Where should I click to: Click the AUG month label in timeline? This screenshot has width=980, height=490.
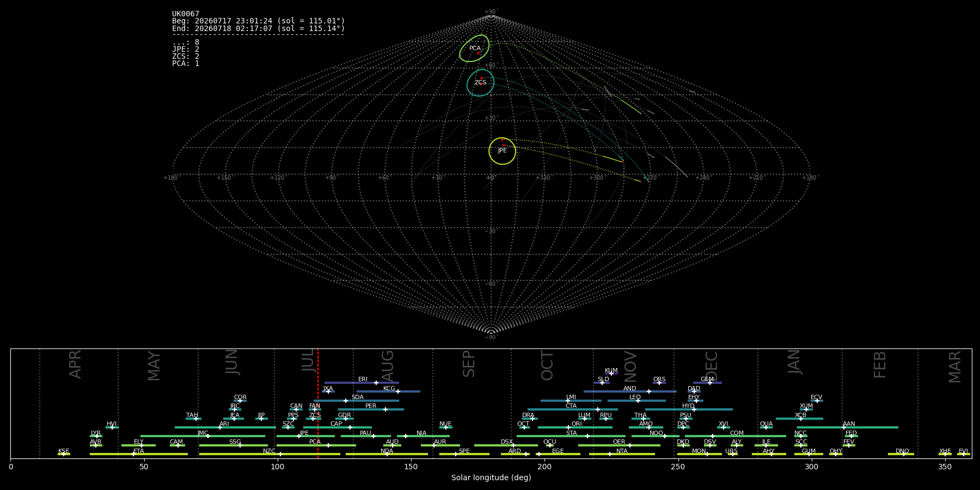pyautogui.click(x=388, y=366)
